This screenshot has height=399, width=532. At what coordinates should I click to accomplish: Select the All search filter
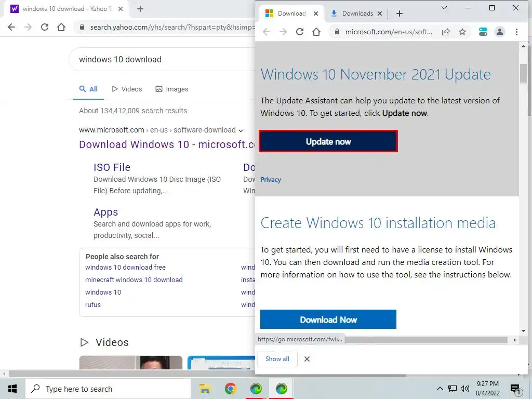pos(88,89)
